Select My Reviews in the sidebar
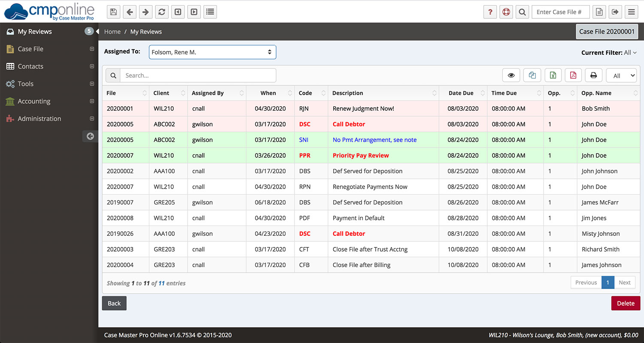 (x=35, y=32)
